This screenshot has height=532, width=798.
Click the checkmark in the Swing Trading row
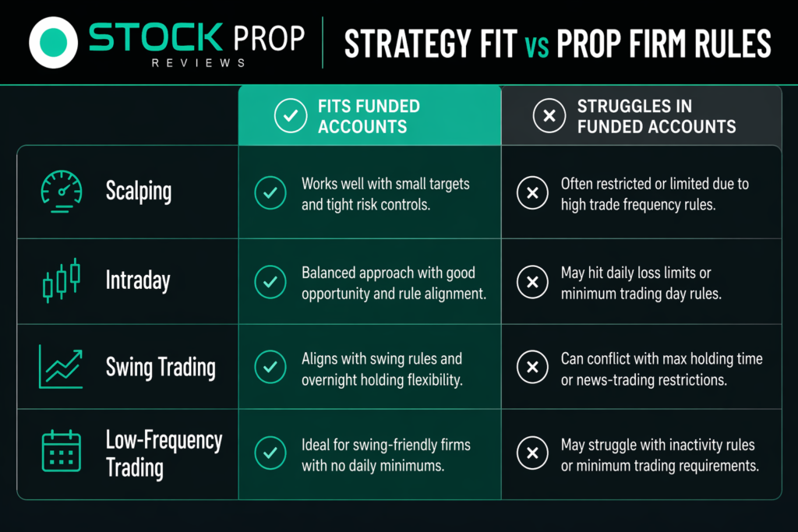click(270, 368)
